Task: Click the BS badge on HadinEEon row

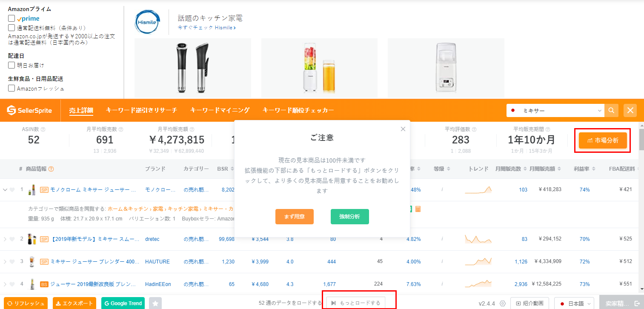Action: point(44,284)
